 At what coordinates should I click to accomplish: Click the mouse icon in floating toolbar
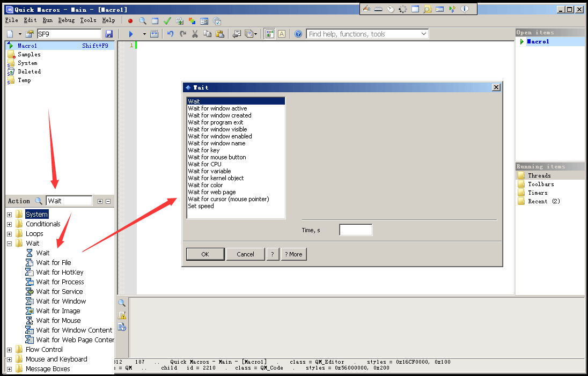391,9
